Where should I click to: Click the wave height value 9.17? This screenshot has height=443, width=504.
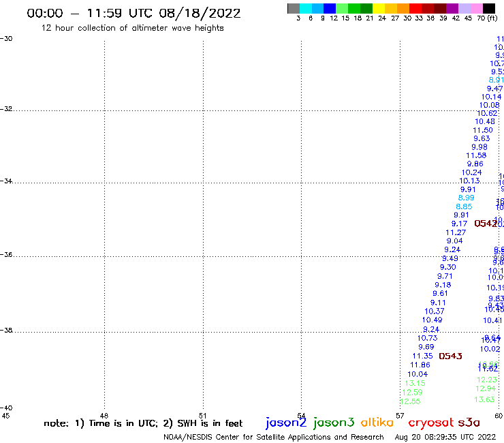pyautogui.click(x=459, y=224)
